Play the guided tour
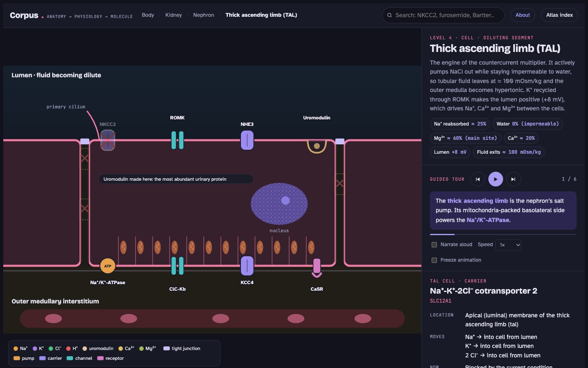This screenshot has width=588, height=368. click(496, 179)
